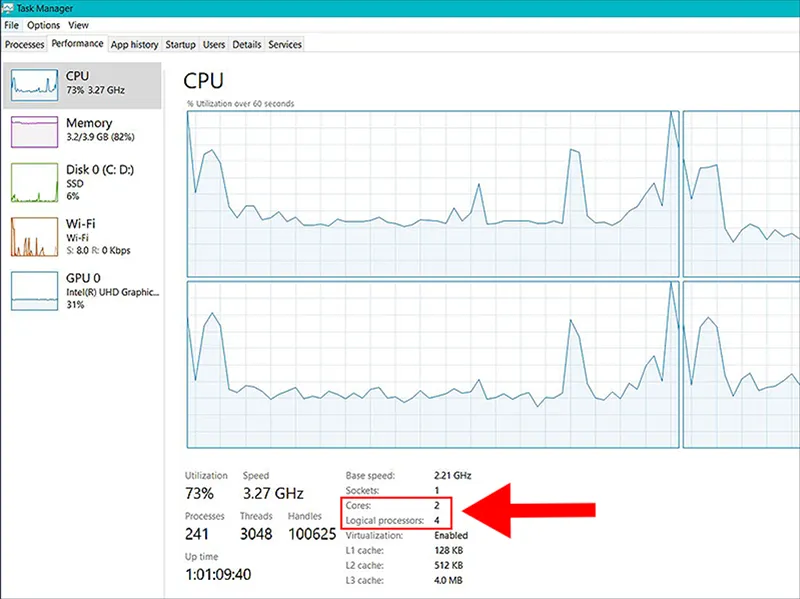This screenshot has height=599, width=800.
Task: Click the % Utilization over 60 seconds label
Action: click(x=240, y=104)
